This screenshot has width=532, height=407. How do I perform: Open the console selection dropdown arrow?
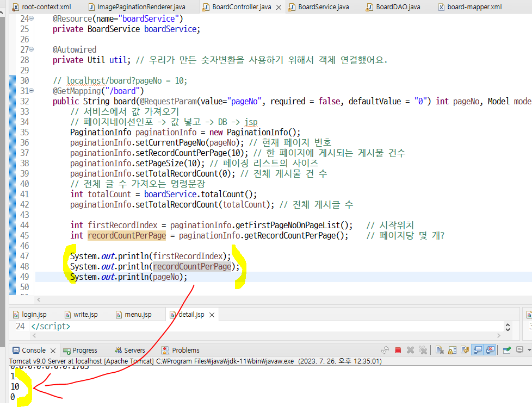tap(529, 350)
